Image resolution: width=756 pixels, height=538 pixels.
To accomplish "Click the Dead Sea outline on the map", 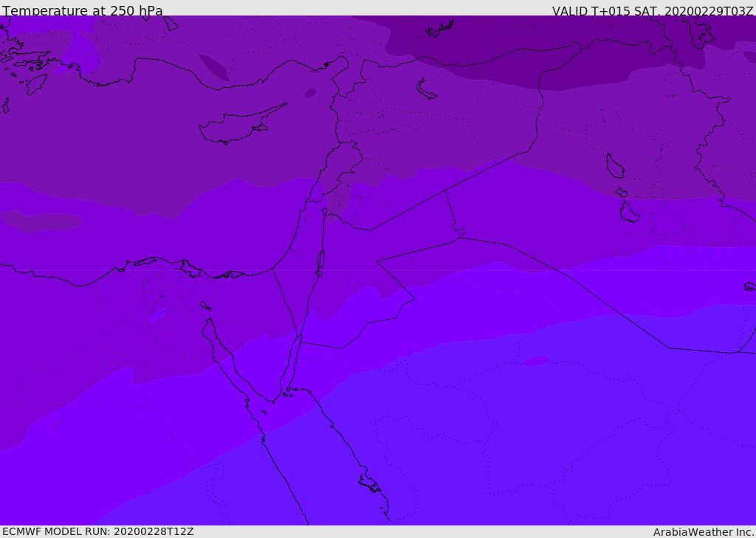I will [320, 261].
